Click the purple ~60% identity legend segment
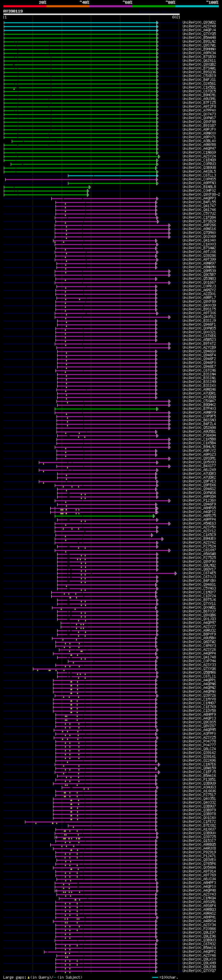 tap(111, 6)
